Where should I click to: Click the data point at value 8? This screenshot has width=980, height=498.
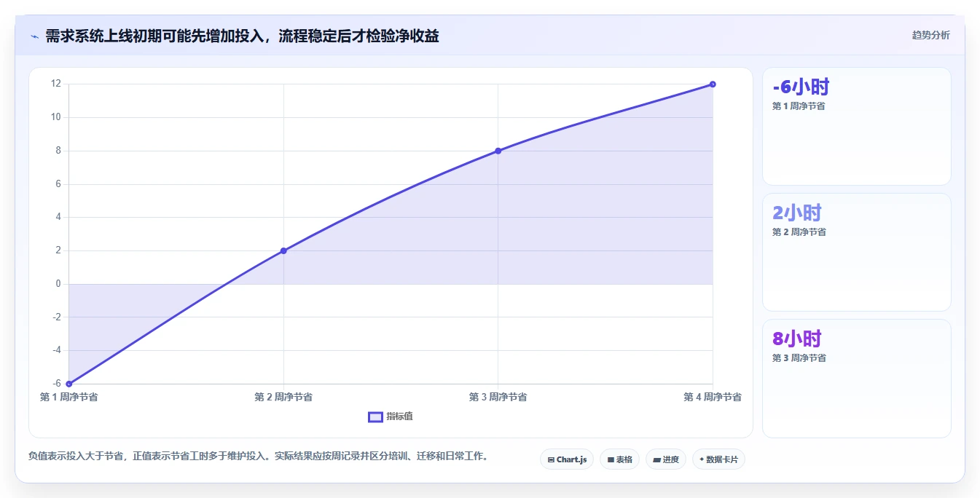click(498, 151)
